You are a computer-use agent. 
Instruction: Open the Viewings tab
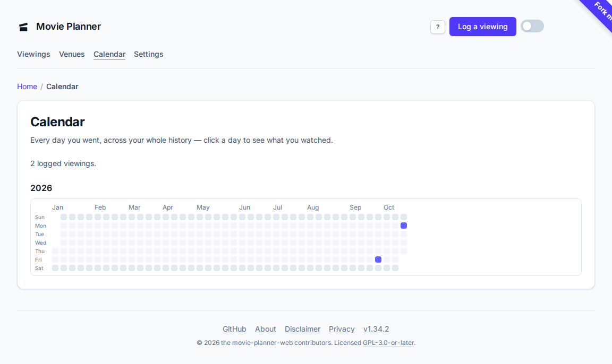[x=33, y=54]
